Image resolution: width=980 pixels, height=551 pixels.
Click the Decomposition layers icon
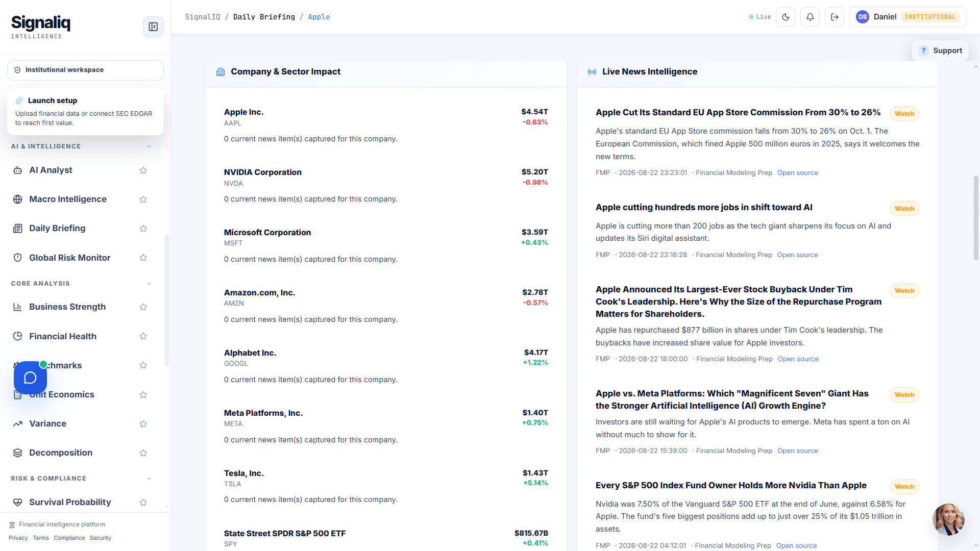point(18,453)
